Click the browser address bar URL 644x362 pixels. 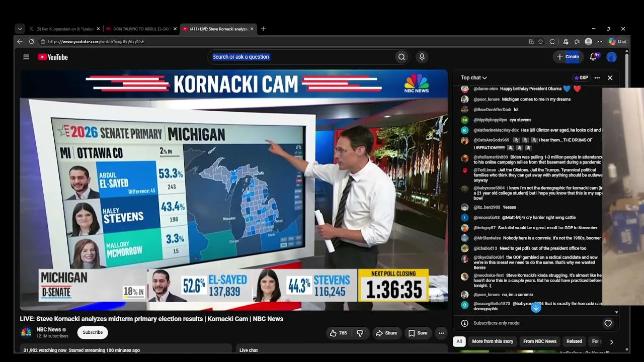pyautogui.click(x=96, y=42)
